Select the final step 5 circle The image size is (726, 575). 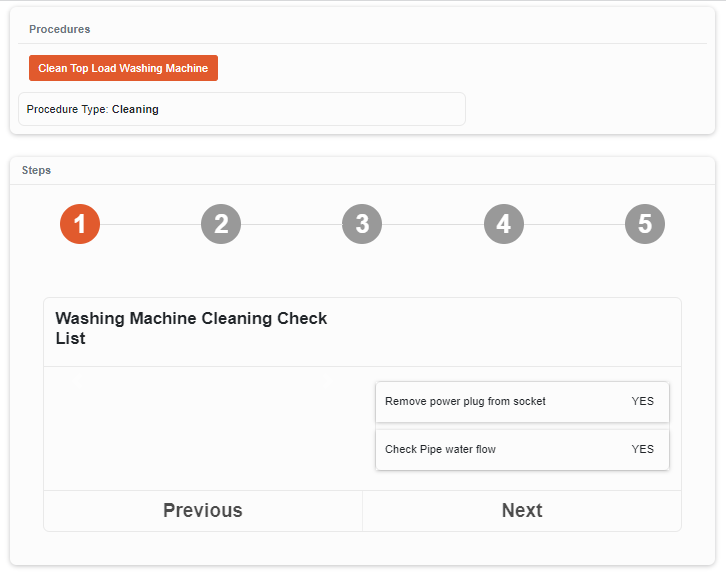[645, 224]
